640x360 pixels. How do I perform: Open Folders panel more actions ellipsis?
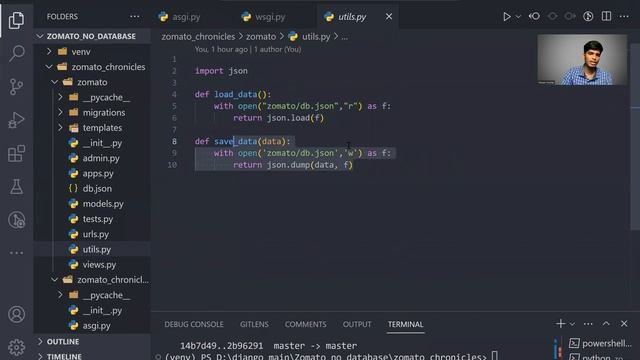(x=135, y=16)
